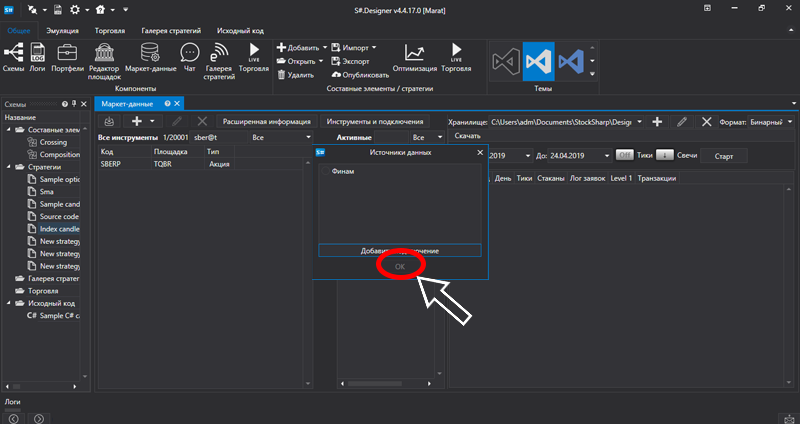Image resolution: width=800 pixels, height=424 pixels.
Task: Open the Формат Бинарный dropdown
Action: (768, 121)
